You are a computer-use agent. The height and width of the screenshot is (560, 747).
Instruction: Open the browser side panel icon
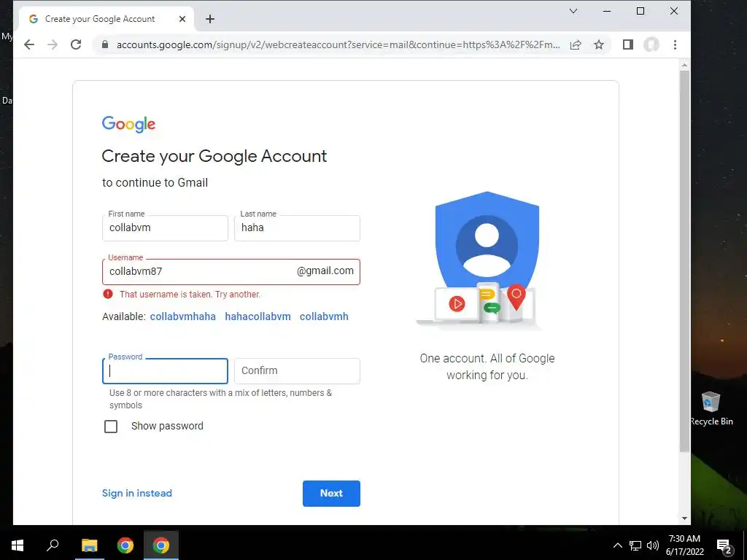(628, 44)
